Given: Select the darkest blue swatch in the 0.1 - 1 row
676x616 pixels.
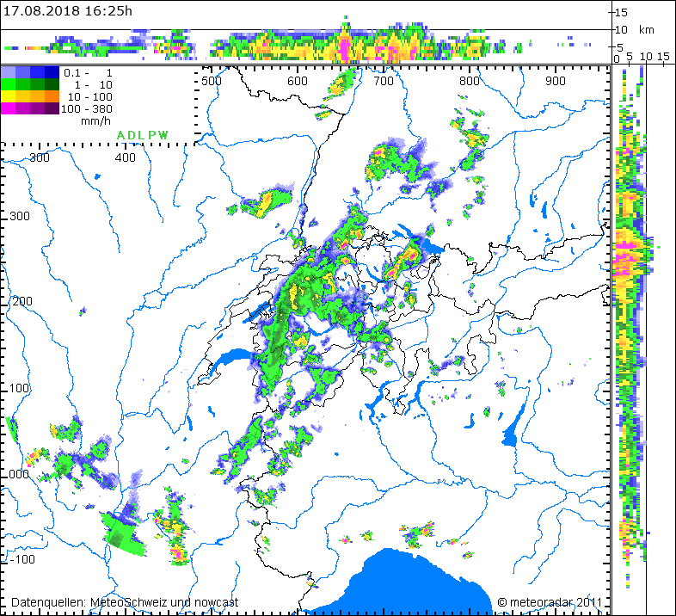Looking at the screenshot, I should point(52,72).
